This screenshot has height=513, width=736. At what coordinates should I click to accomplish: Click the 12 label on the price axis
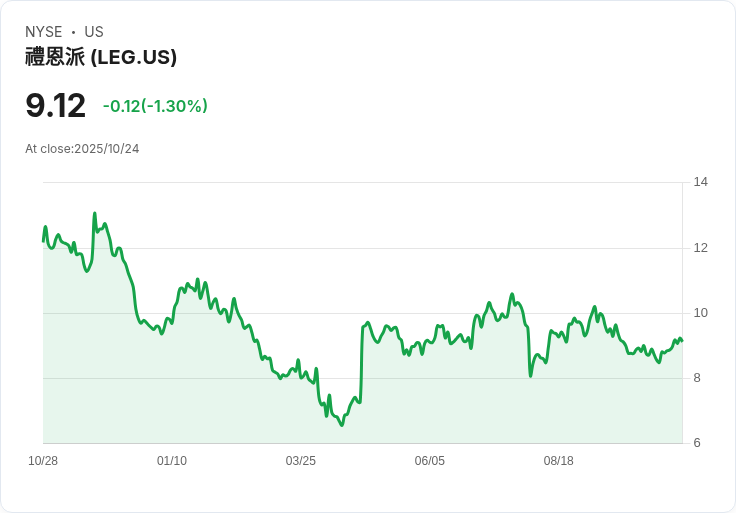701,248
